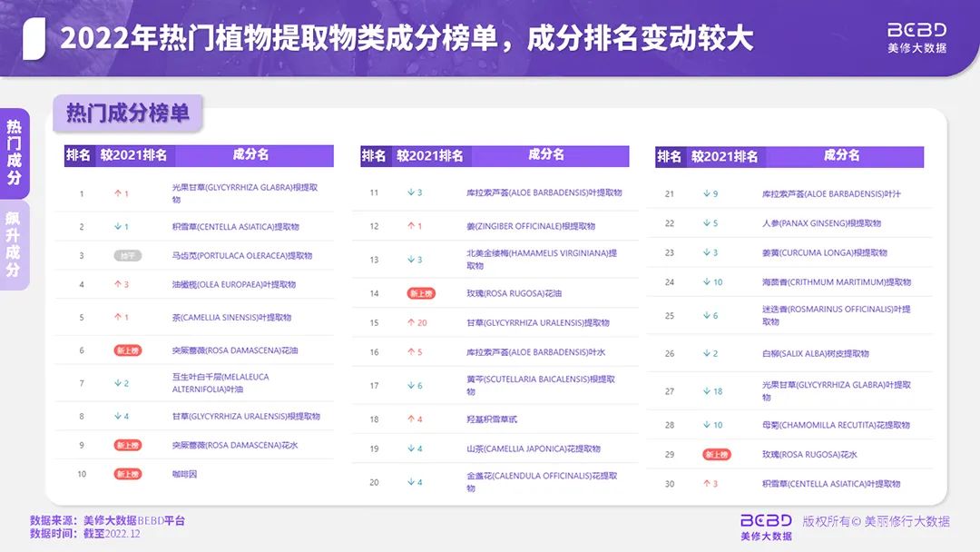Click the 新上榜 badge on rank 29 row
Screen dimensions: 980x552
click(716, 454)
